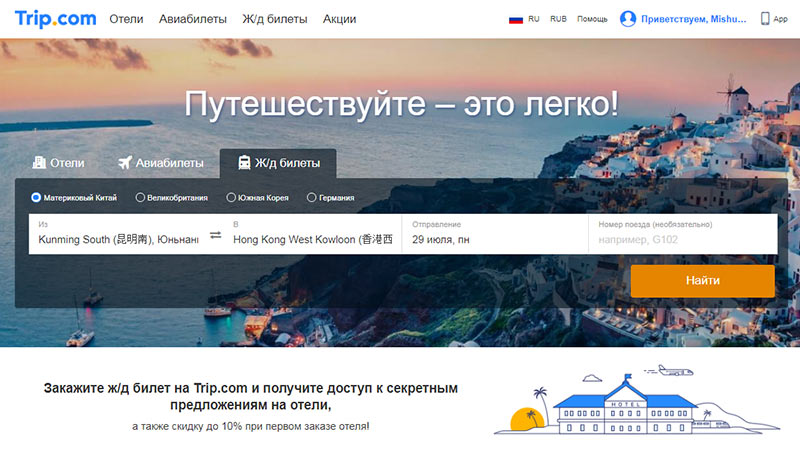Switch to Отели search tab
The width and height of the screenshot is (800, 450).
(x=59, y=163)
